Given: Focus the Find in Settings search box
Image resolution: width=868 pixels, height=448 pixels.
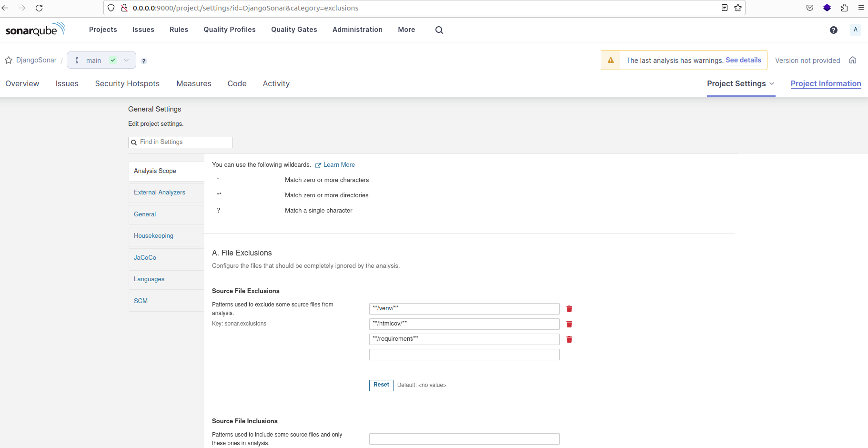Looking at the screenshot, I should coord(181,142).
